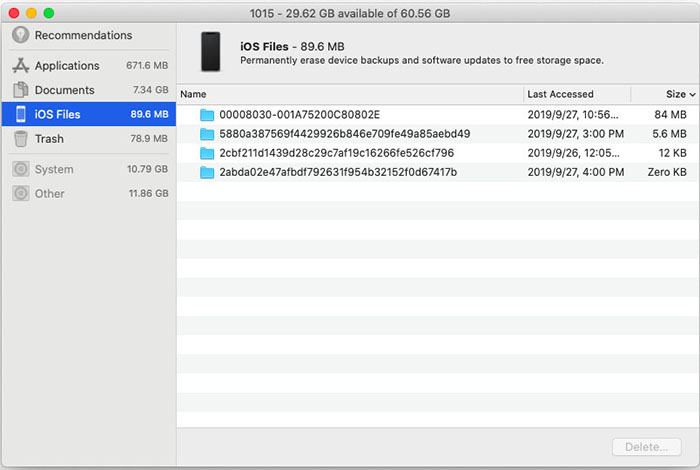Click the Zero KB size value
Screen dimensions: 700x470
tap(667, 172)
